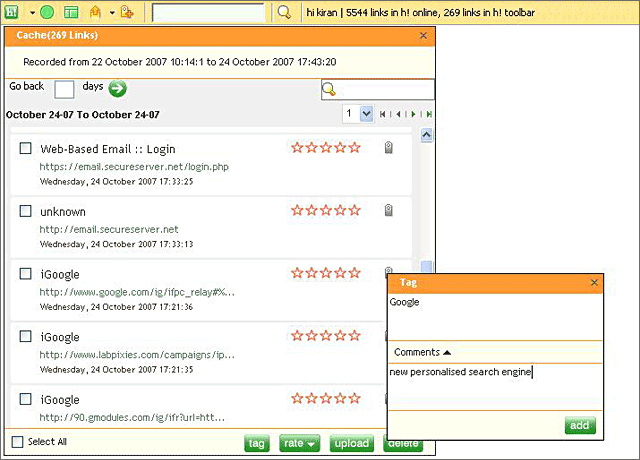Open the cache table icon in toolbar
This screenshot has width=640, height=460.
pos(71,12)
